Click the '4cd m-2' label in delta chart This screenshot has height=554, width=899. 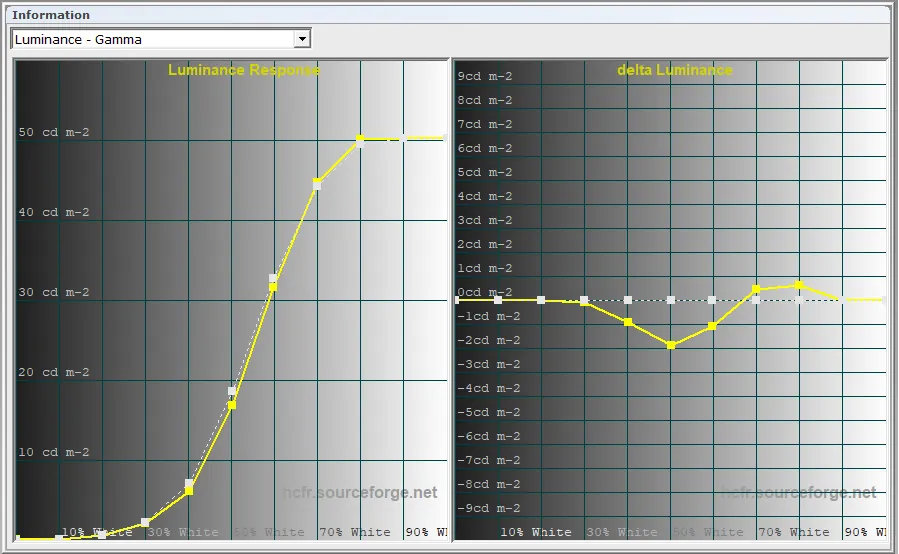click(x=484, y=196)
